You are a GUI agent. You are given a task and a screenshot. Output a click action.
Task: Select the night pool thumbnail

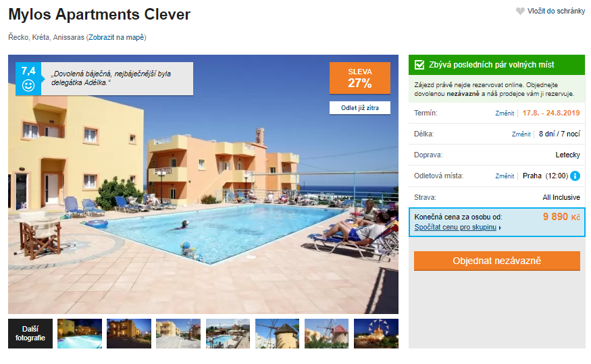click(x=80, y=334)
